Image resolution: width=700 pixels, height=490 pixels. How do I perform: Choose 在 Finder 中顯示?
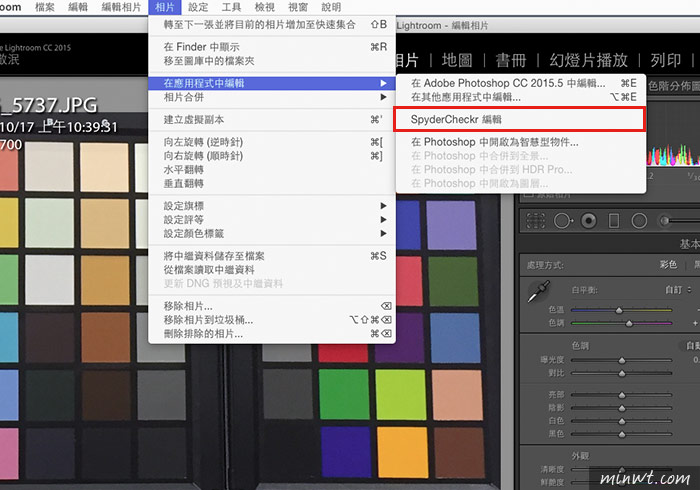pos(272,46)
